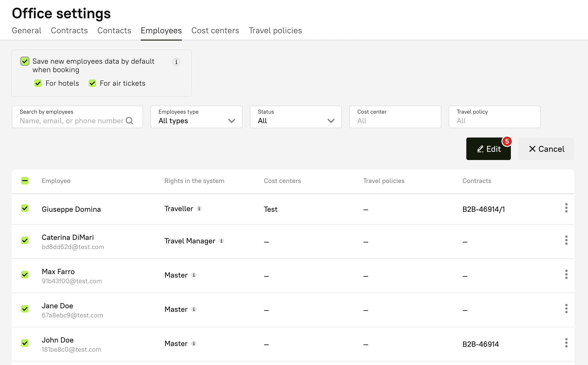The height and width of the screenshot is (365, 588).
Task: Click the info icon beside Max Farro's Master role
Action: 193,275
